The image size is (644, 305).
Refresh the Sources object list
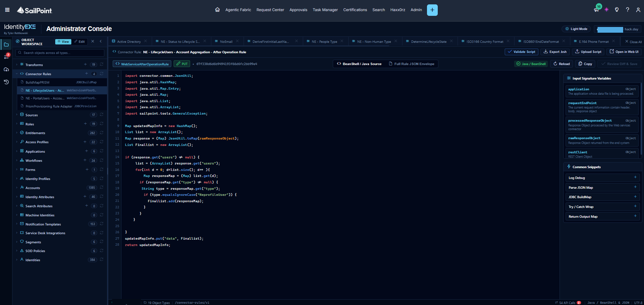102,115
